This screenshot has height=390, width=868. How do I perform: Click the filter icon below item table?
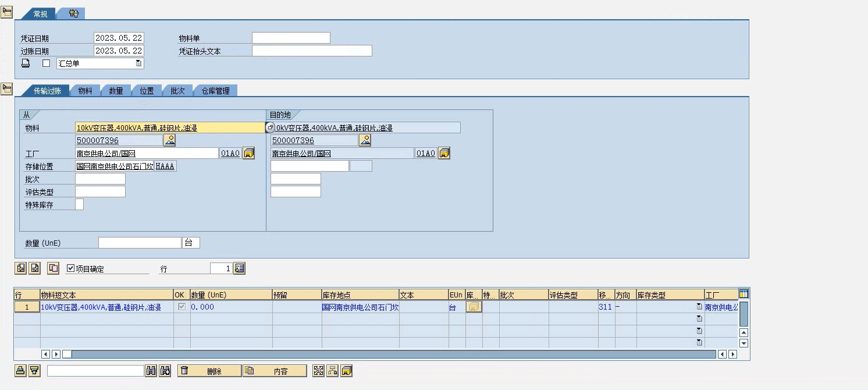pyautogui.click(x=35, y=371)
